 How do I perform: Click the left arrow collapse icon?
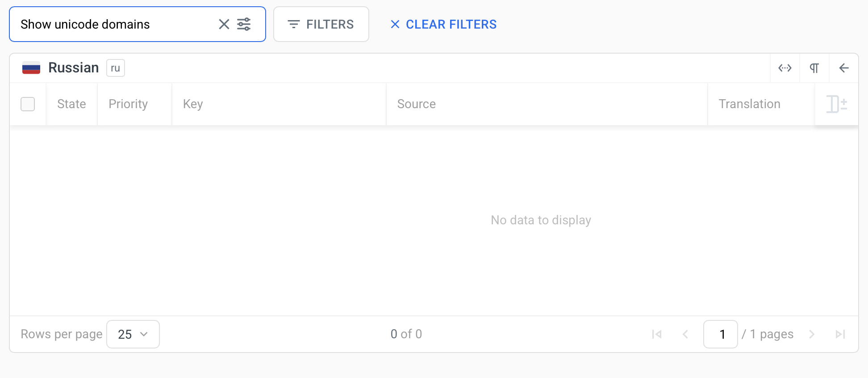tap(844, 68)
